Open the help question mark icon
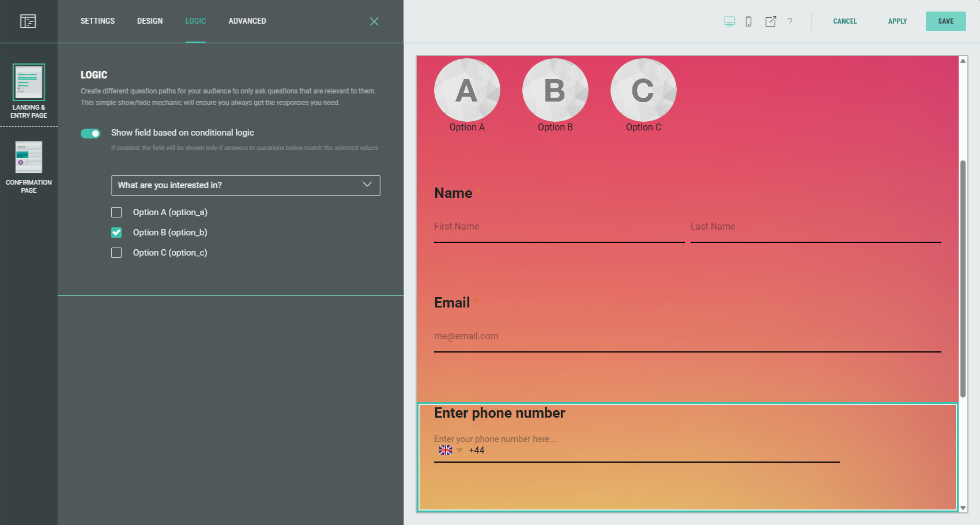This screenshot has width=980, height=525. click(790, 21)
